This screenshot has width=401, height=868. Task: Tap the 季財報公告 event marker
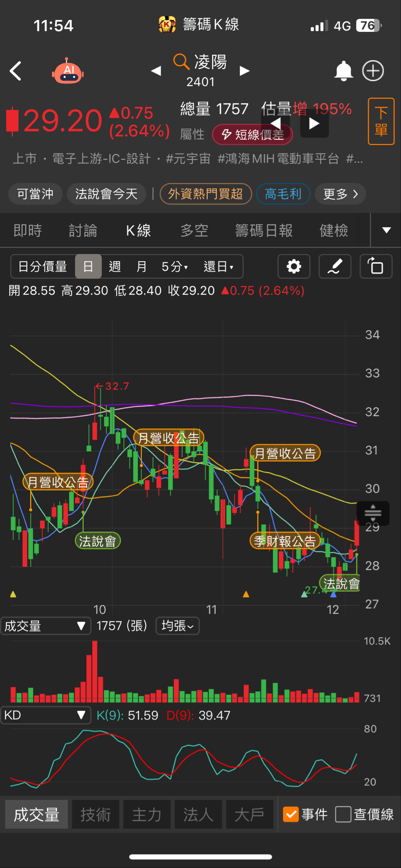click(285, 541)
